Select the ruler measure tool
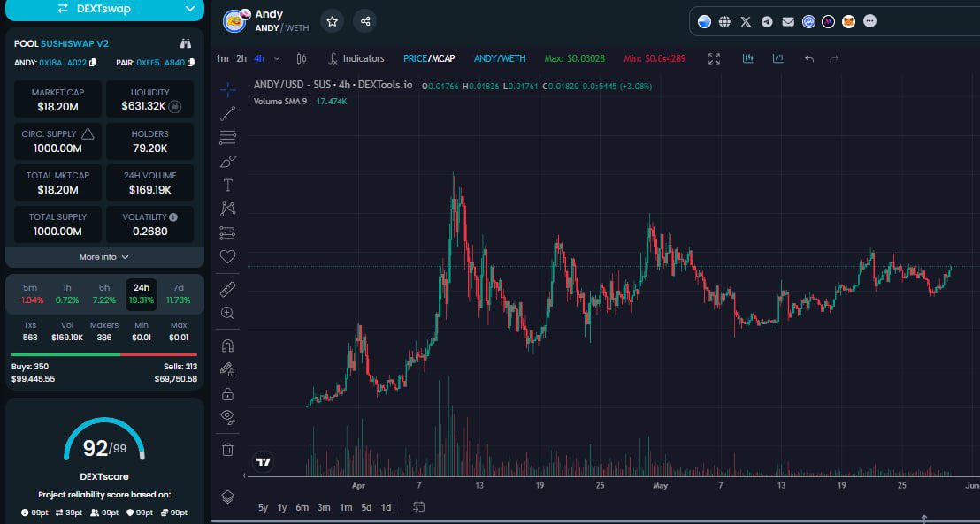The height and width of the screenshot is (524, 980). point(228,289)
